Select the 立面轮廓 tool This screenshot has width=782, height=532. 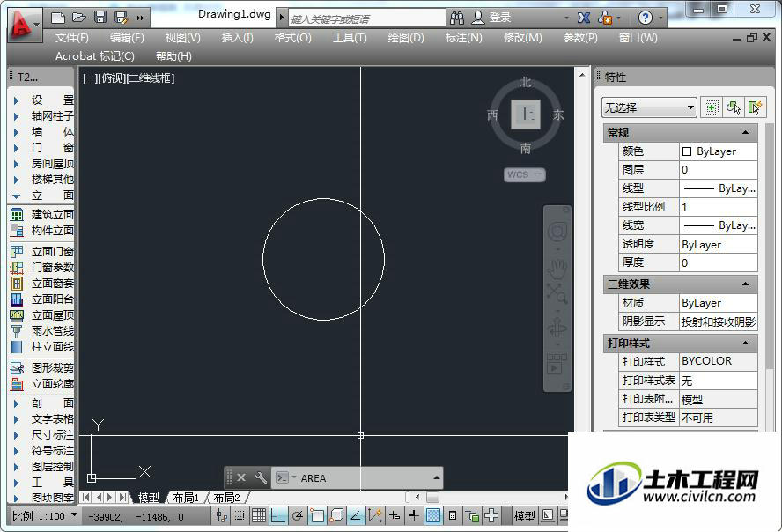42,384
